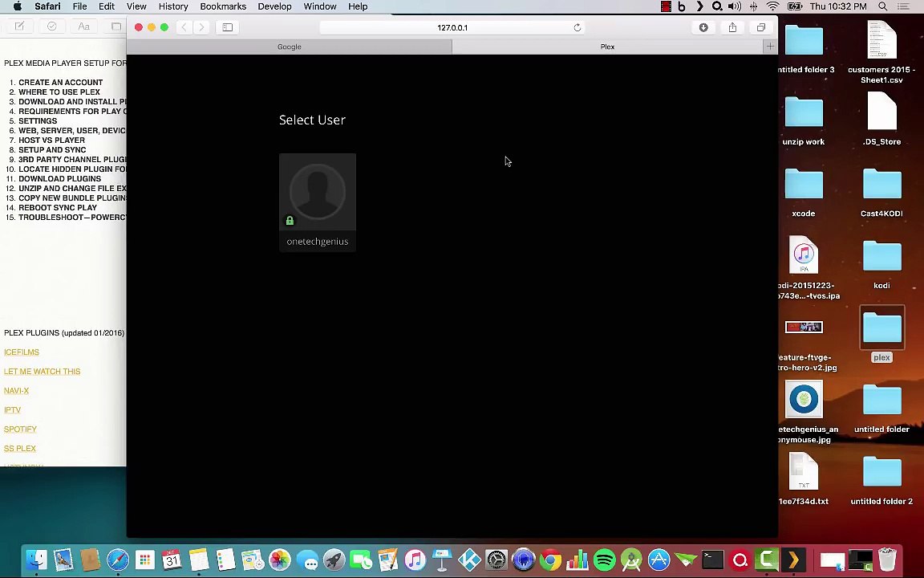Select the Cast4KODI folder on desktop
The image size is (924, 578).
tap(881, 185)
